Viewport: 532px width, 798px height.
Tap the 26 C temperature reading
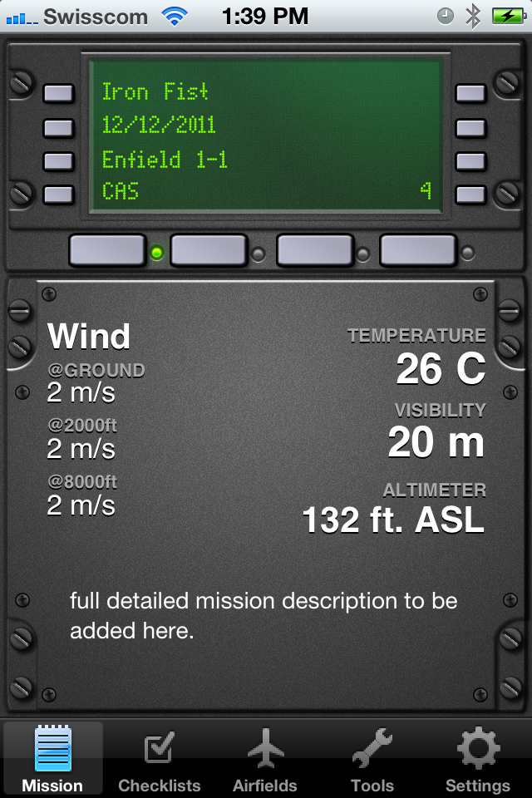[x=441, y=368]
